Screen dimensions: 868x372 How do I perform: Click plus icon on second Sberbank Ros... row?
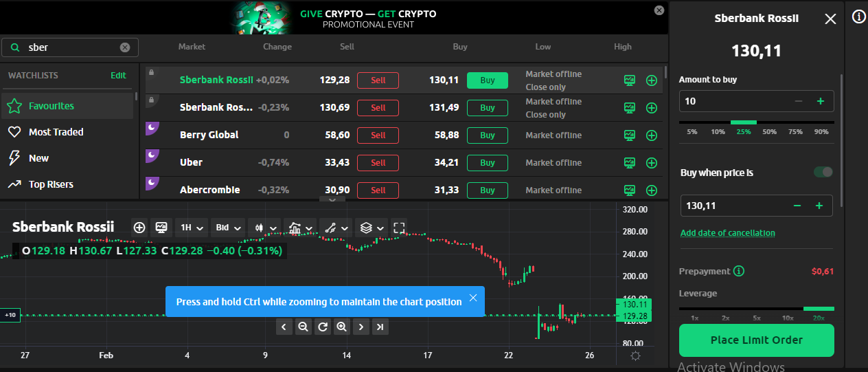point(652,108)
